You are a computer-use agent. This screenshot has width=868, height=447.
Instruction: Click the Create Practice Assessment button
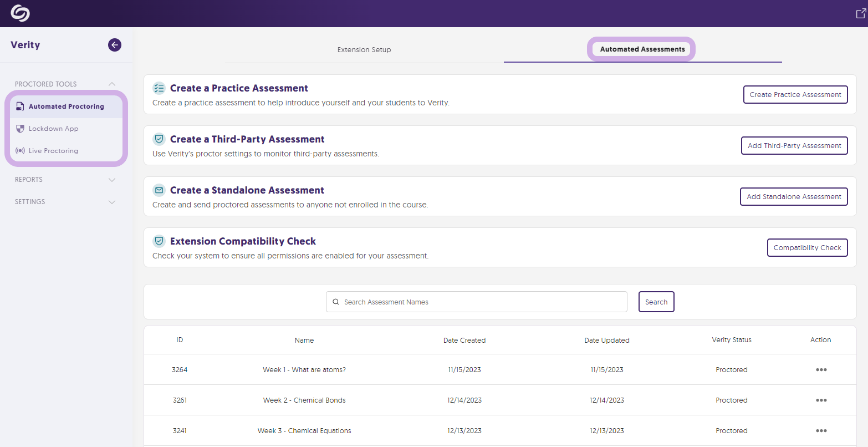pos(795,94)
